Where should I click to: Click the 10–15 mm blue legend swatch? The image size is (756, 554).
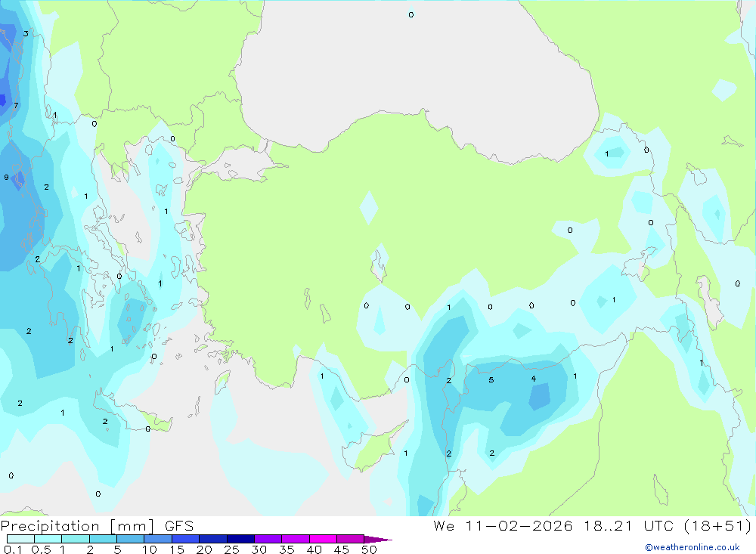click(x=158, y=539)
